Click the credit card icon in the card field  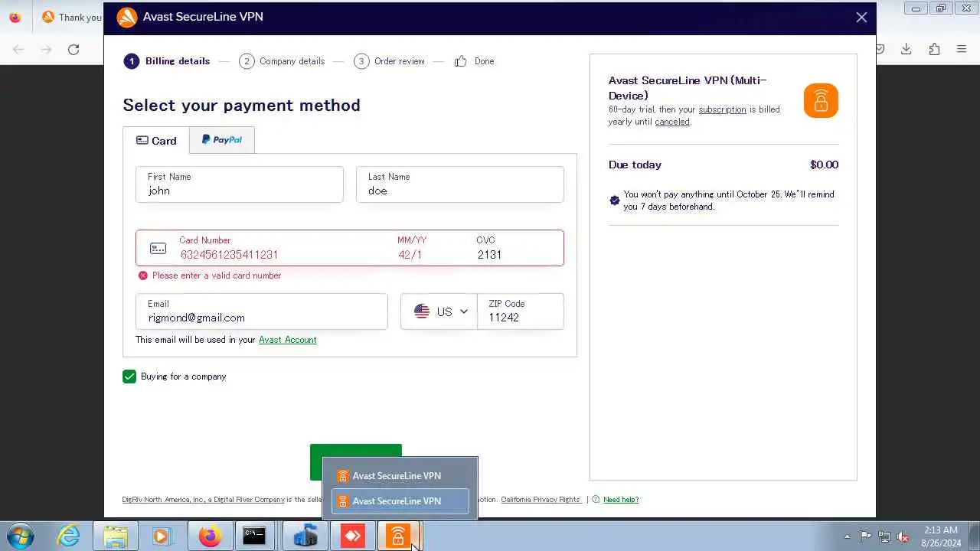click(158, 248)
